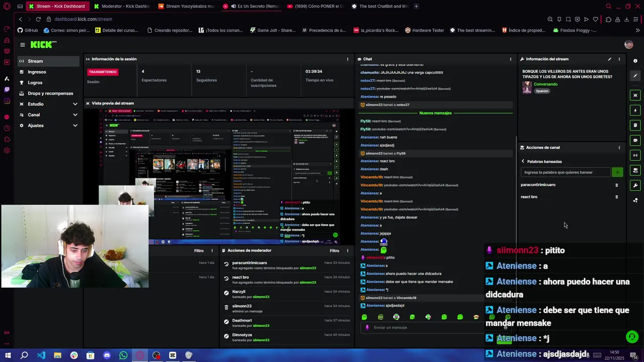Open WhatsApp from the taskbar

click(123, 355)
